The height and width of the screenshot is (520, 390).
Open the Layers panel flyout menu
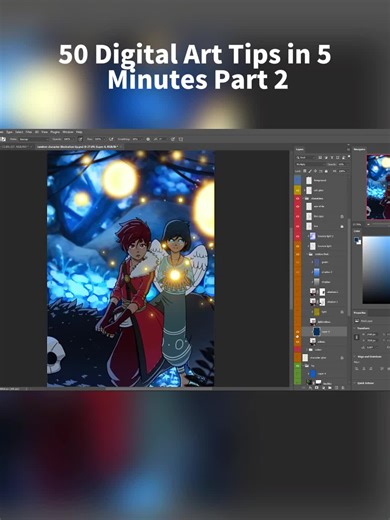coord(349,149)
